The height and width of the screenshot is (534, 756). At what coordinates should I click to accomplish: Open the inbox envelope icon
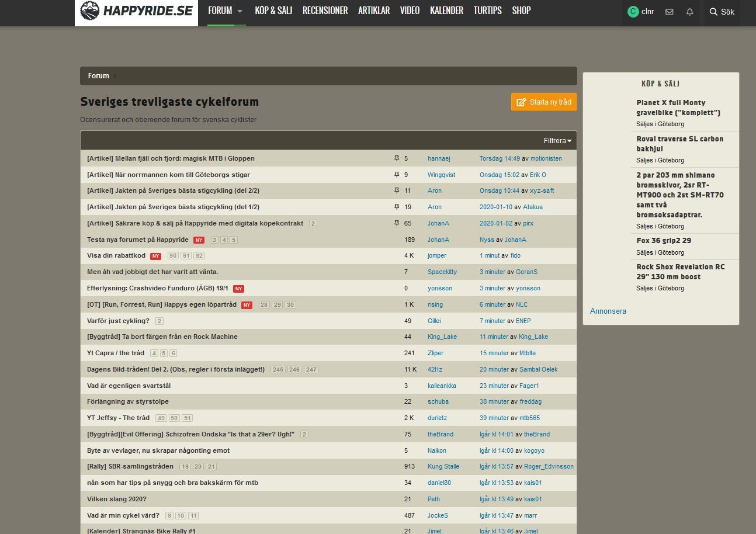670,12
